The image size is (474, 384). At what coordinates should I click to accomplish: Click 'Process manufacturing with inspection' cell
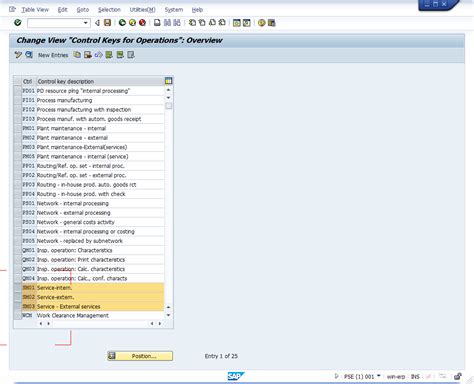100,109
